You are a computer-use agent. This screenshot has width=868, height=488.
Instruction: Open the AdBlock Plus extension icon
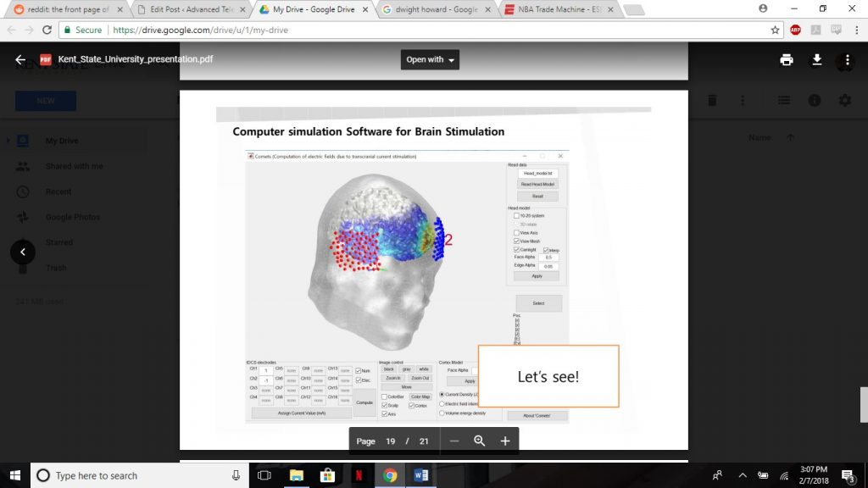pyautogui.click(x=795, y=30)
